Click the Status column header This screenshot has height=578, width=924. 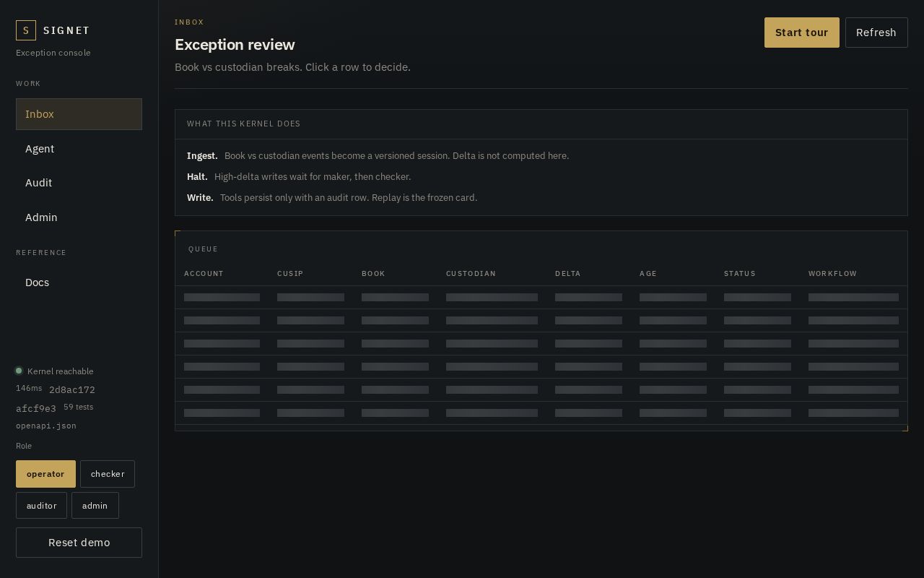click(740, 273)
